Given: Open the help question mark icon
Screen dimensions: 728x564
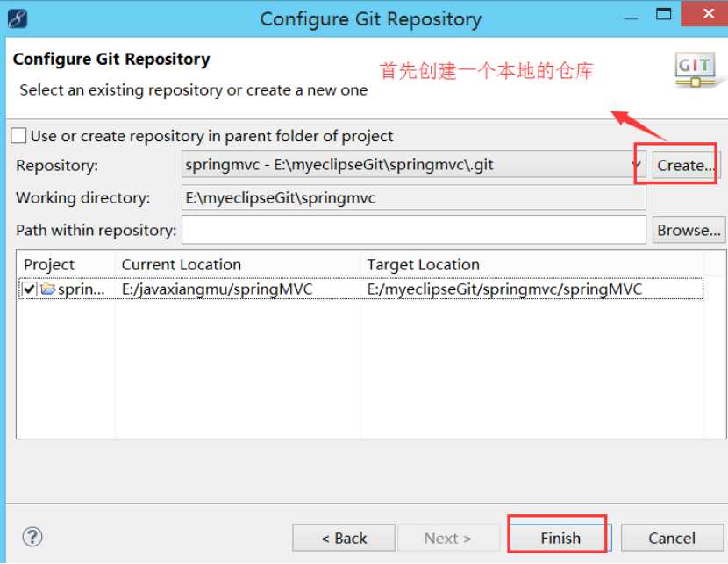Looking at the screenshot, I should (x=32, y=537).
